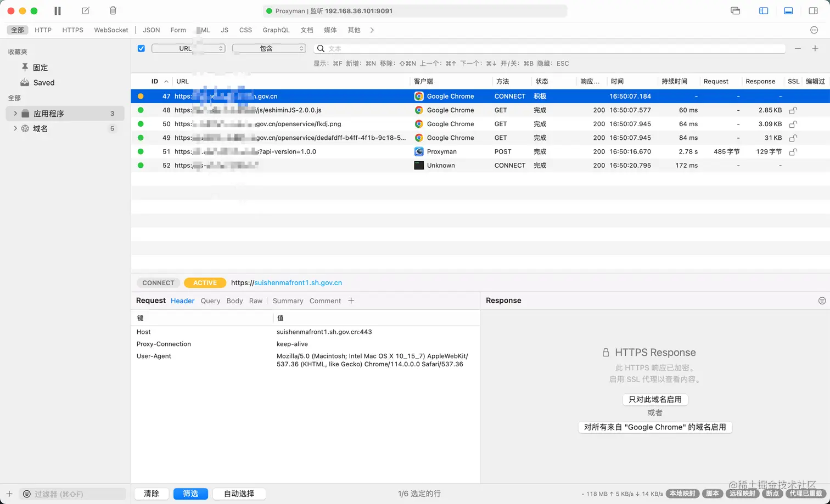Expand the 域名 tree item
This screenshot has width=830, height=504.
tap(15, 128)
